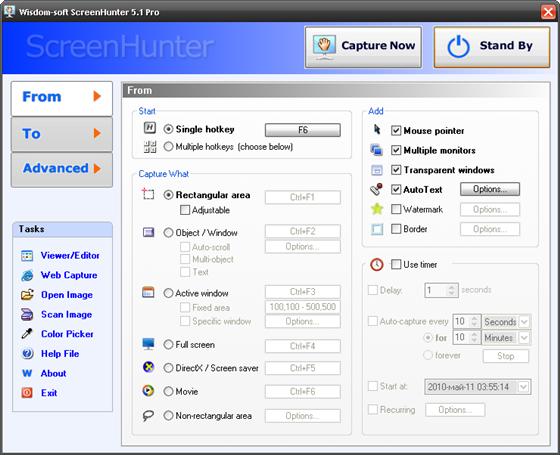Viewport: 560px width, 455px height.
Task: Select the Non-rectangular area radio button
Action: click(168, 416)
